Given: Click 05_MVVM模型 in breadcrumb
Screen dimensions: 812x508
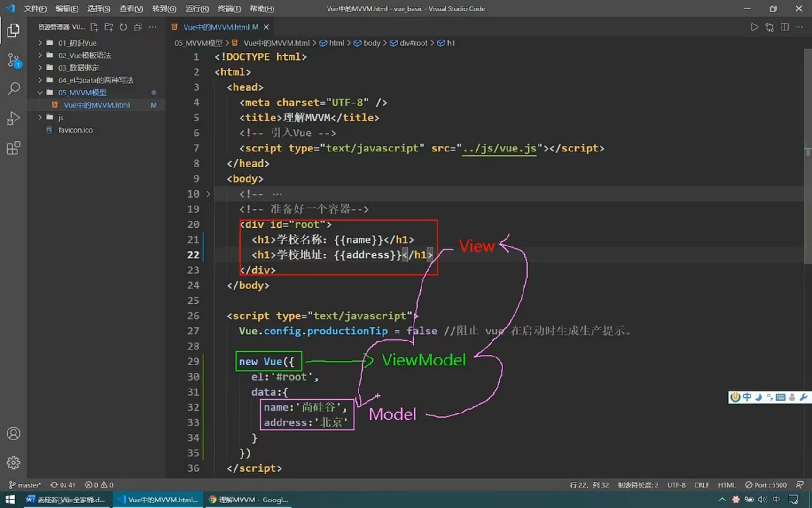Looking at the screenshot, I should (x=198, y=43).
